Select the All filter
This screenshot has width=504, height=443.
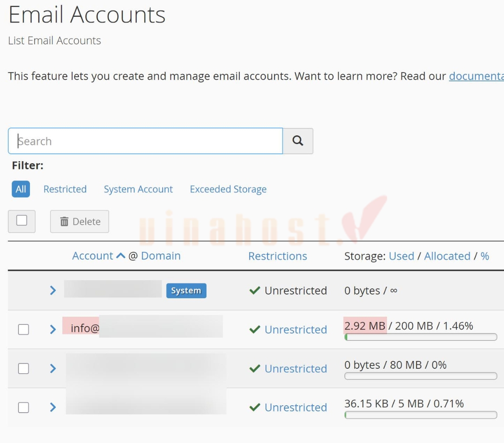pyautogui.click(x=21, y=189)
